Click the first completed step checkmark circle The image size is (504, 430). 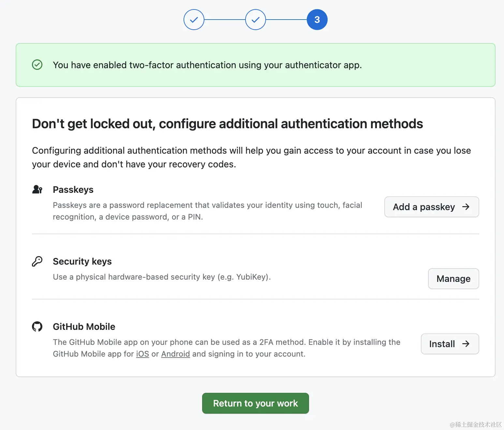click(194, 20)
